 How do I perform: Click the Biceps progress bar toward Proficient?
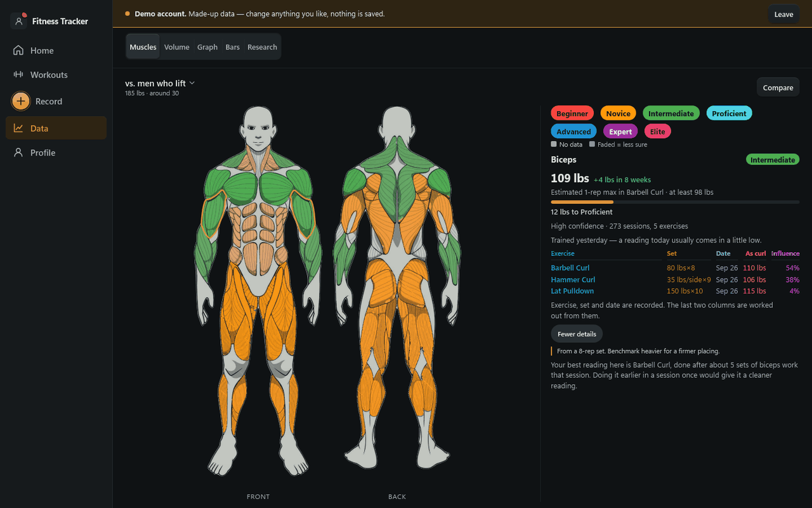click(675, 202)
